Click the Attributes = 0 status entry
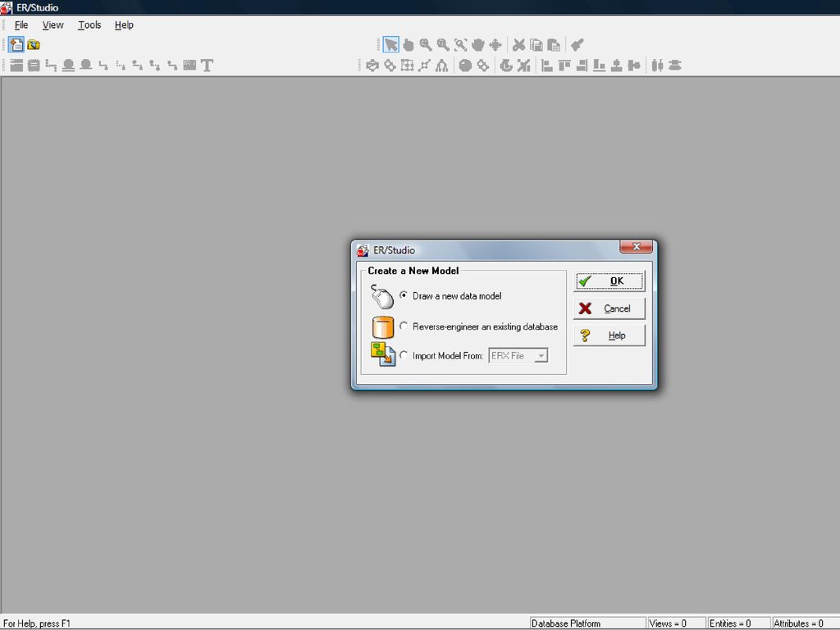The height and width of the screenshot is (630, 840). tap(804, 623)
